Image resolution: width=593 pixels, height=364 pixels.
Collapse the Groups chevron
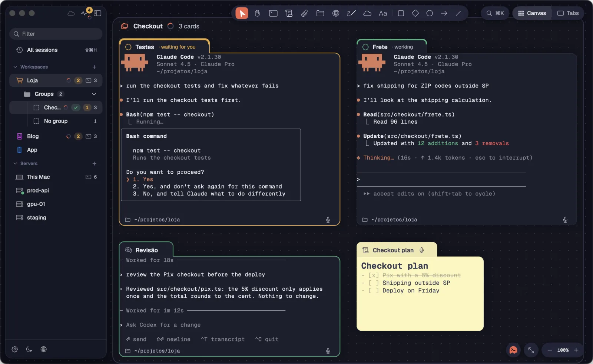coord(94,94)
